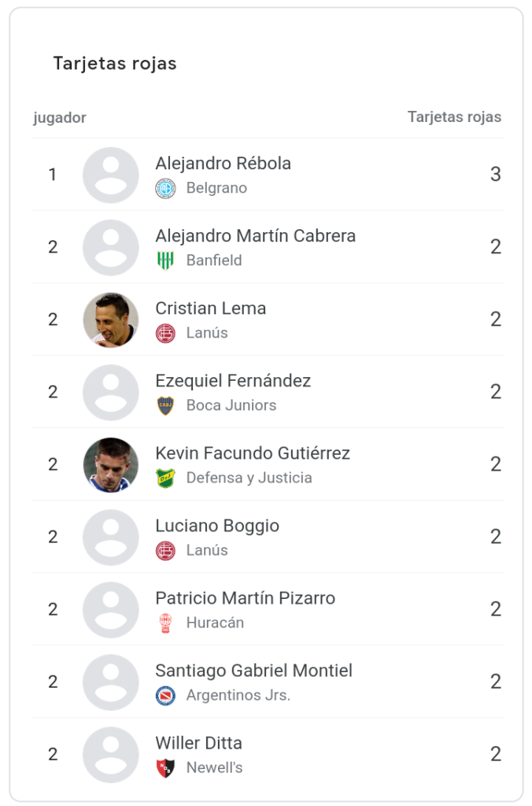The image size is (532, 806).
Task: Click the 'jugador' column header
Action: click(60, 118)
